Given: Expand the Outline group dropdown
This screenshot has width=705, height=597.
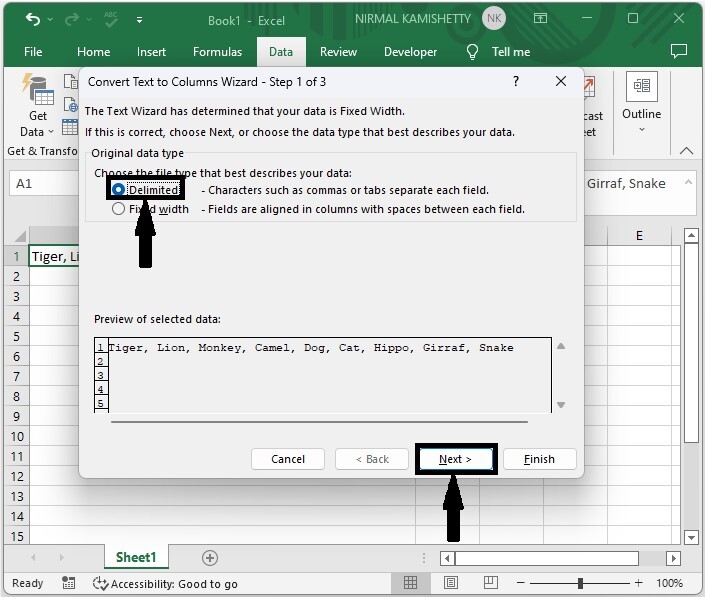Looking at the screenshot, I should [642, 130].
